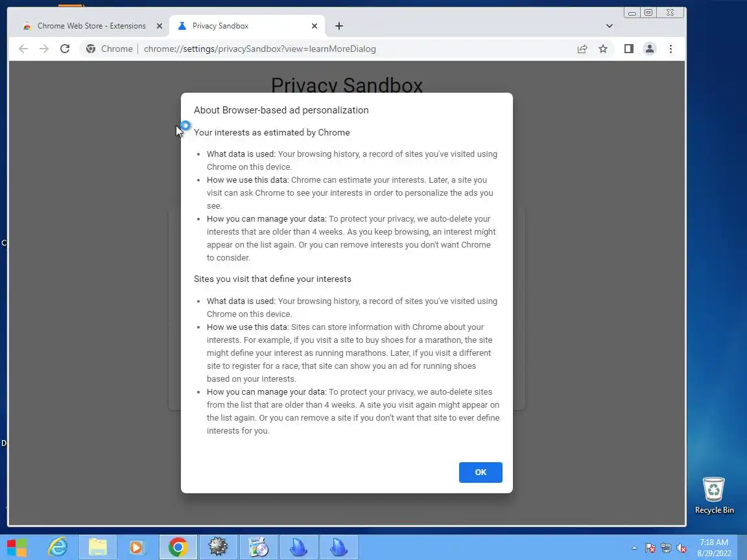Click 'Sites you visit that define your interests'
747x560 pixels.
(x=272, y=279)
